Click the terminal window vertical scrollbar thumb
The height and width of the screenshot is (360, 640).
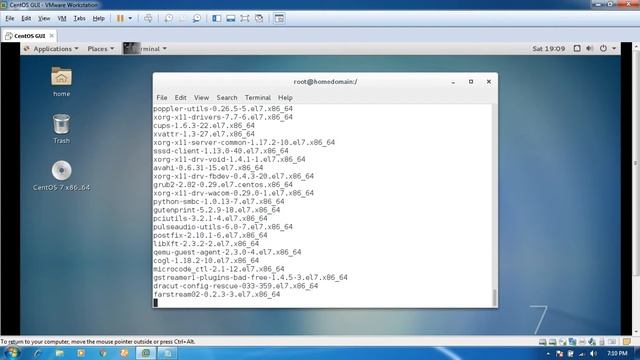pos(494,297)
